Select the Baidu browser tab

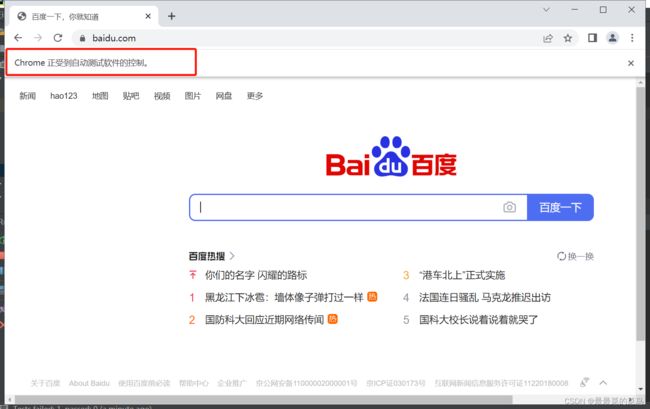(83, 16)
